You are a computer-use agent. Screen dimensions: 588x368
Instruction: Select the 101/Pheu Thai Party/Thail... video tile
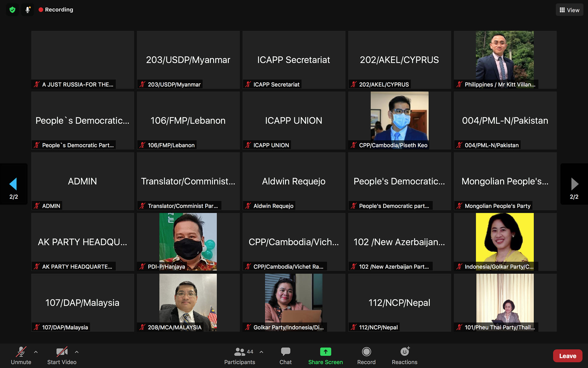[x=505, y=302]
